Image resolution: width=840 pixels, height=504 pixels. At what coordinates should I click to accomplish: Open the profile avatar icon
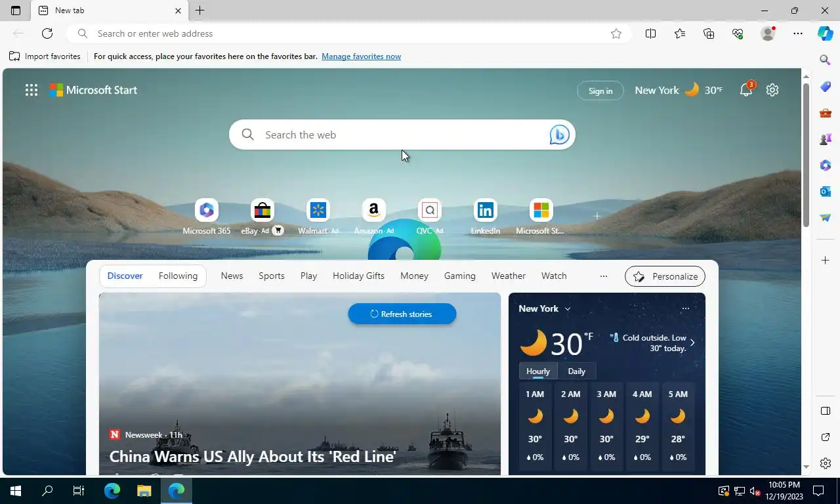768,33
